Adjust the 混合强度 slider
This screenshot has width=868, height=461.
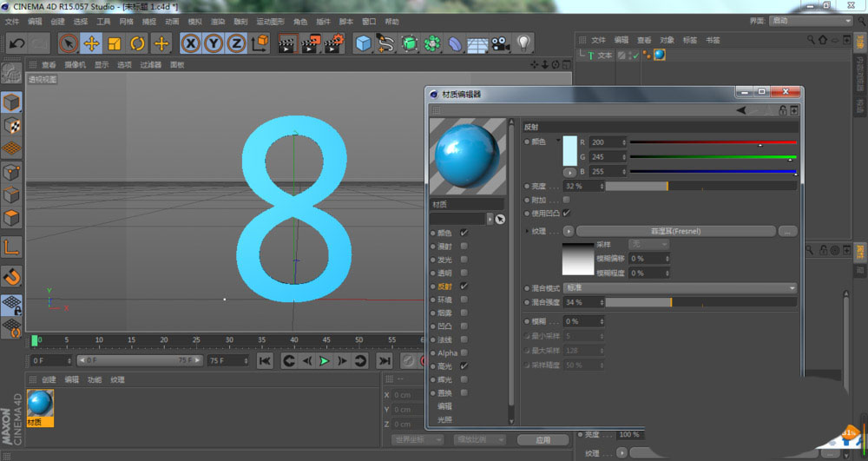pyautogui.click(x=701, y=302)
